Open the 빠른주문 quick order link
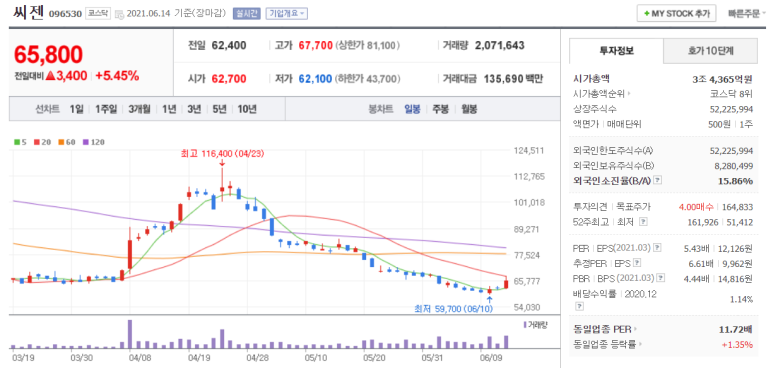The width and height of the screenshot is (773, 368). point(746,14)
